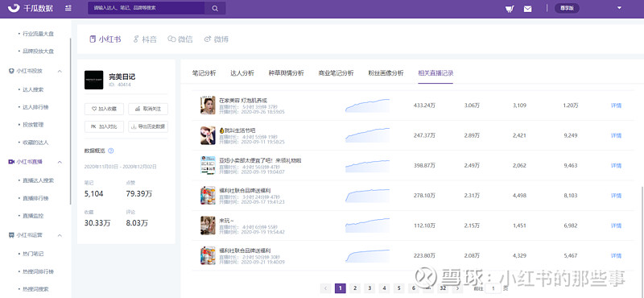Click the trend chart for 来玩~ row
This screenshot has height=298, width=644.
point(367,226)
